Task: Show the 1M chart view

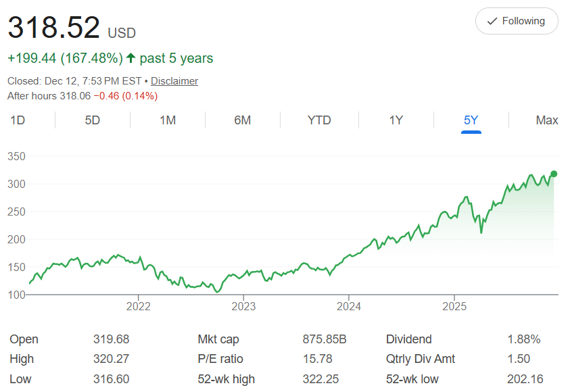Action: coord(168,120)
